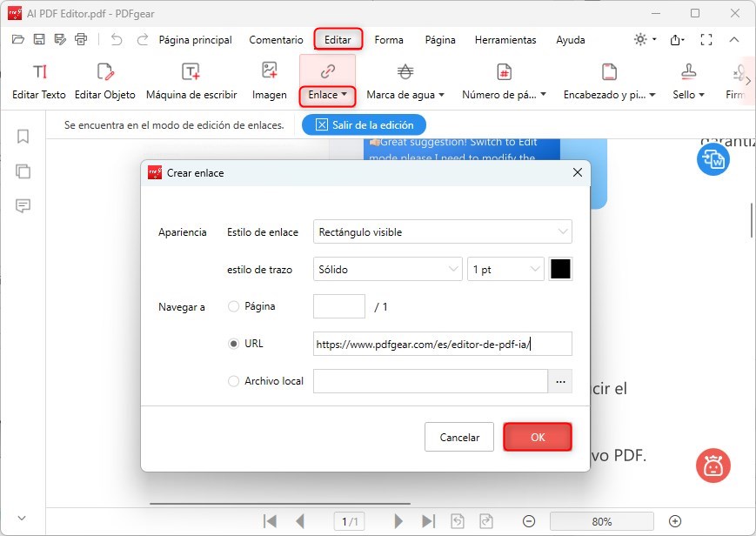Select the Imagen insertion tool
The image size is (756, 536).
(x=269, y=80)
